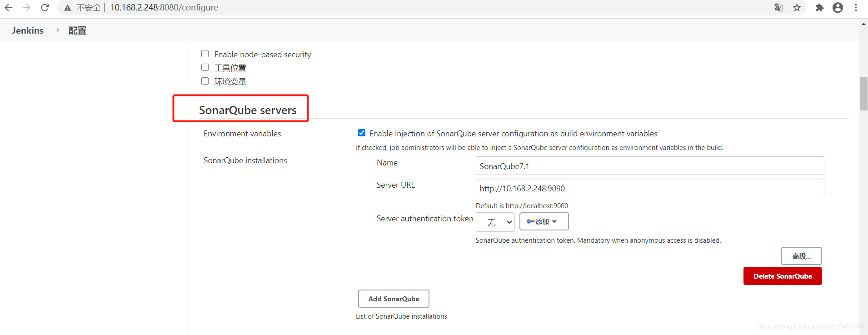Click the vertical scrollbar thumb

[863, 94]
